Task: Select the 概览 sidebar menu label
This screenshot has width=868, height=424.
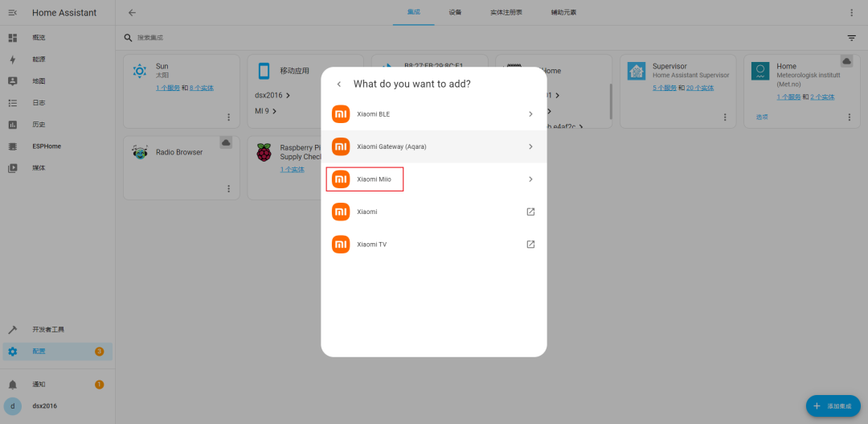Action: (x=39, y=38)
